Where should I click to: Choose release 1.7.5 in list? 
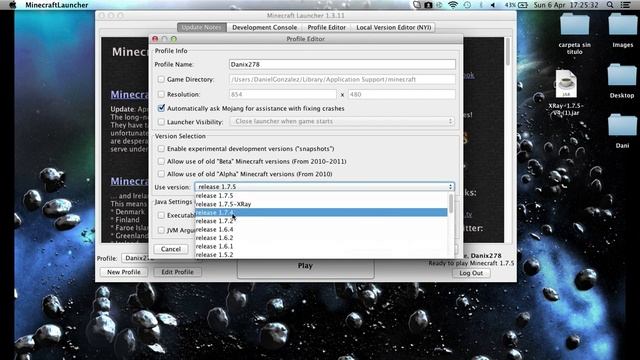pos(321,196)
